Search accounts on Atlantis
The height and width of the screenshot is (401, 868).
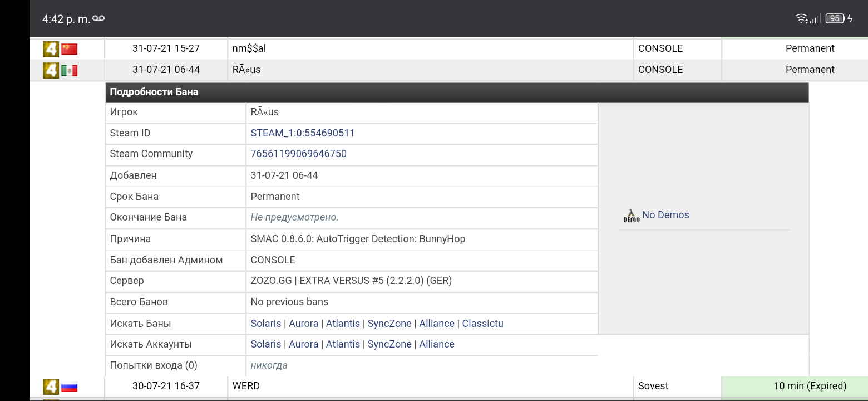[343, 344]
